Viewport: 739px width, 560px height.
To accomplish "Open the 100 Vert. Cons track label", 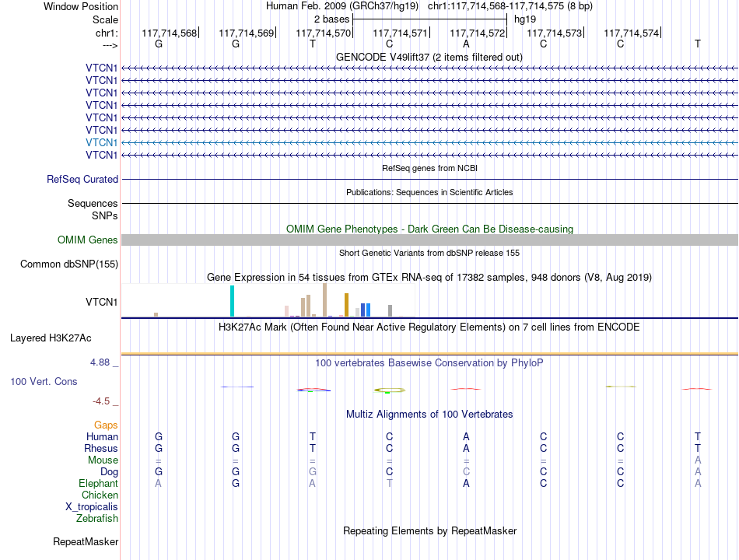I will pyautogui.click(x=44, y=381).
